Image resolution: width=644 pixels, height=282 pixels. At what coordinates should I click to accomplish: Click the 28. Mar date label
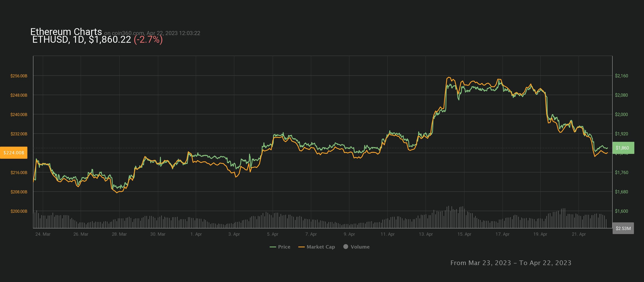[119, 234]
